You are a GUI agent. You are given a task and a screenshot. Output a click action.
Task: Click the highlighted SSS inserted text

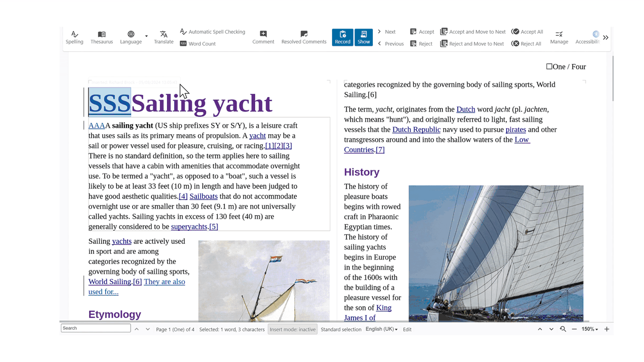110,103
